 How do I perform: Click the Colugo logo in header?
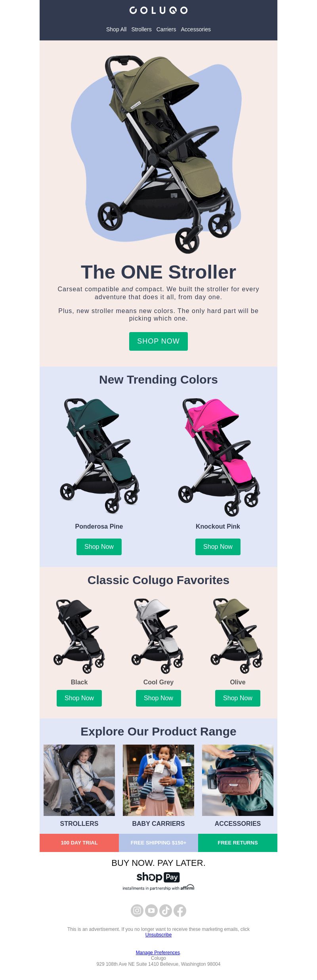(158, 10)
